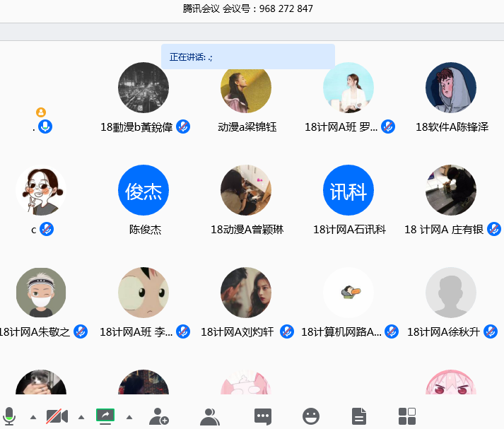Click the name 陈俊杰
The width and height of the screenshot is (504, 429).
click(x=146, y=230)
